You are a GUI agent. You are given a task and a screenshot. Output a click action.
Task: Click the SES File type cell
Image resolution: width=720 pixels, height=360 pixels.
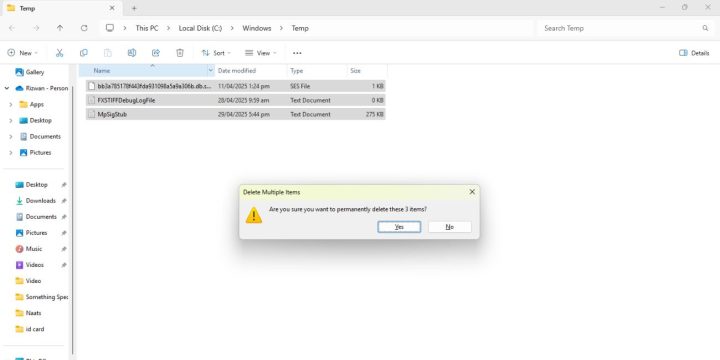[x=300, y=86]
